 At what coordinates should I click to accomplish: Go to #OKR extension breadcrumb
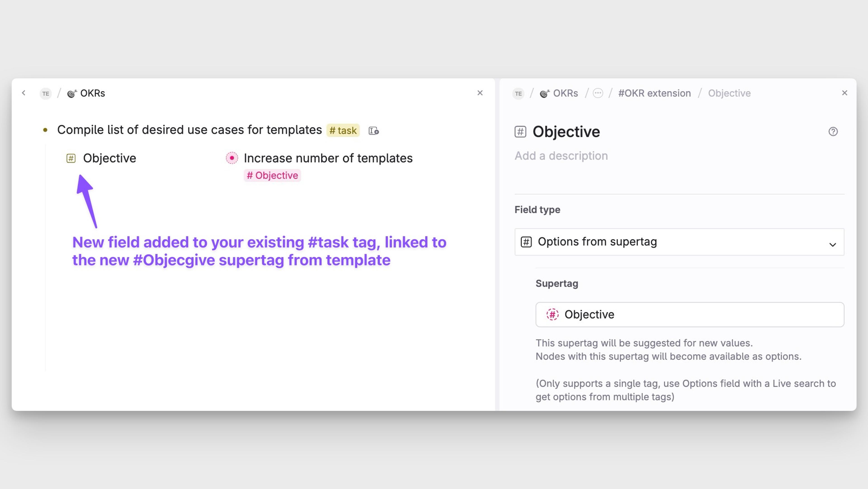point(654,93)
